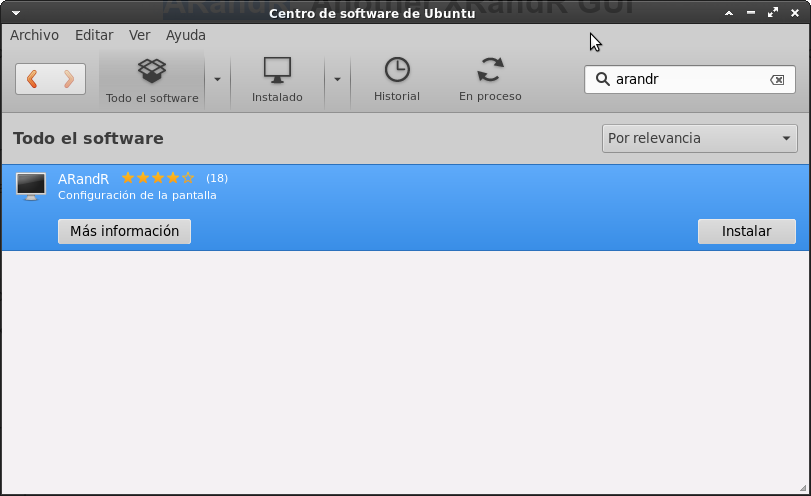Viewport: 811px width, 496px height.
Task: Click the Configuración de la pantalla description
Action: pyautogui.click(x=137, y=196)
